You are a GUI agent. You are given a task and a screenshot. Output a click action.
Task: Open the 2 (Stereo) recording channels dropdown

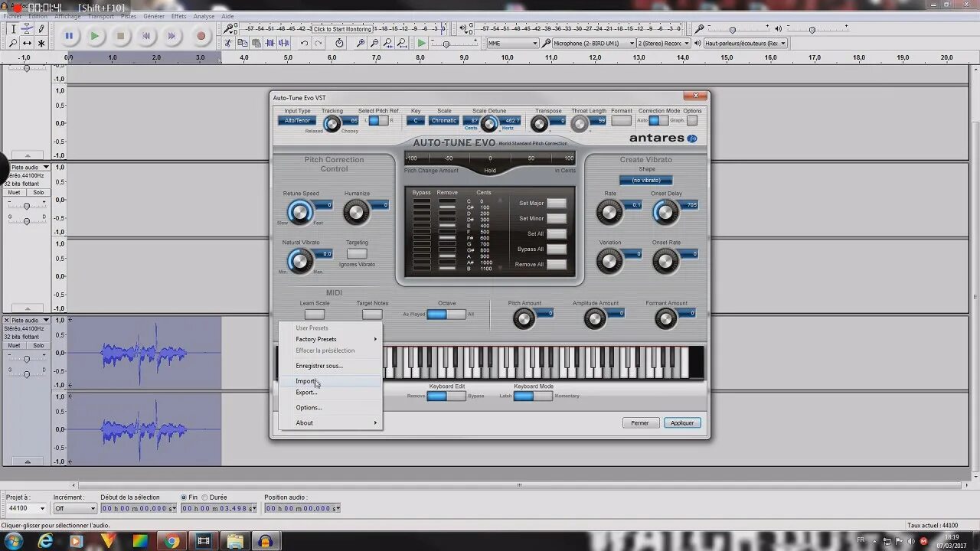click(x=663, y=44)
